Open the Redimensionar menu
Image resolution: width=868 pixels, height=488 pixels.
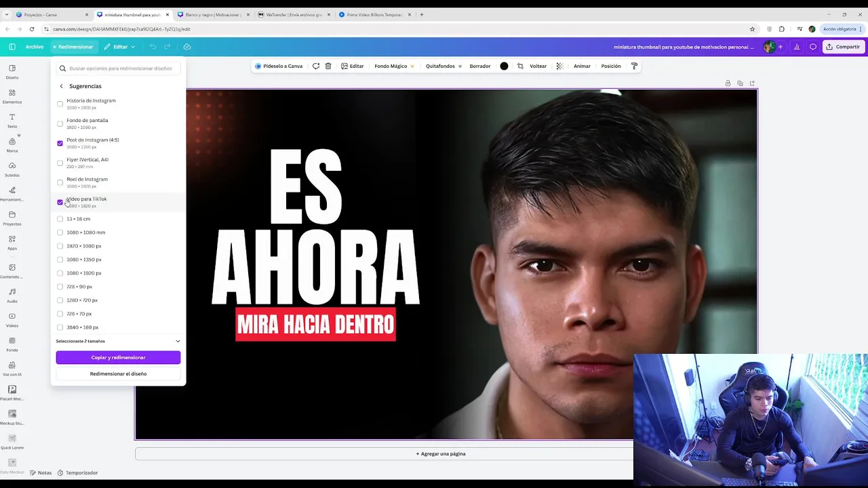(x=73, y=47)
